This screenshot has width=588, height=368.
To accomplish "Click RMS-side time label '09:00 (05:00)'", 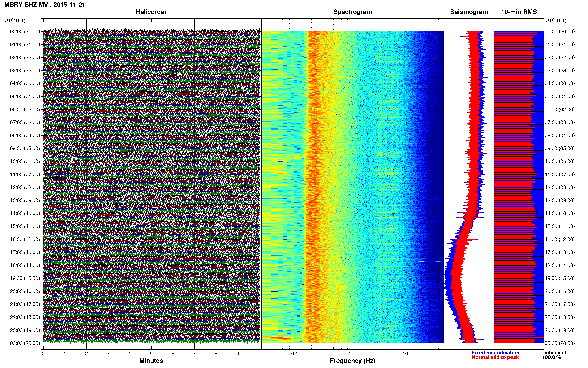I will [560, 148].
